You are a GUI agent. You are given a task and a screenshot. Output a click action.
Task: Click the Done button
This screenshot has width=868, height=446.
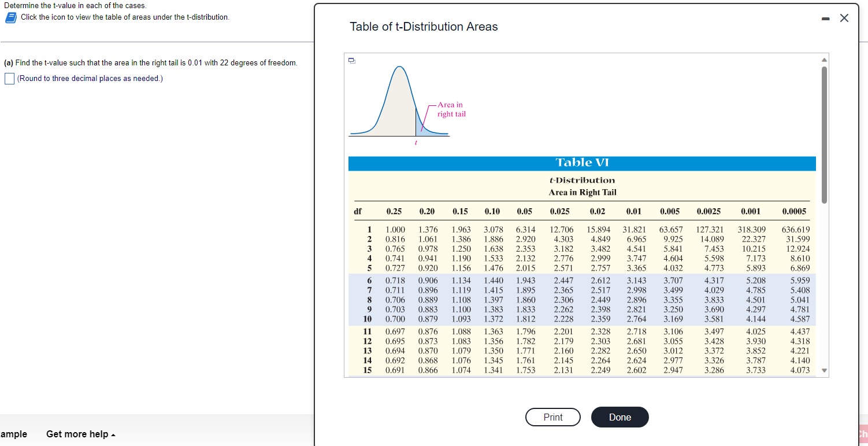point(620,417)
